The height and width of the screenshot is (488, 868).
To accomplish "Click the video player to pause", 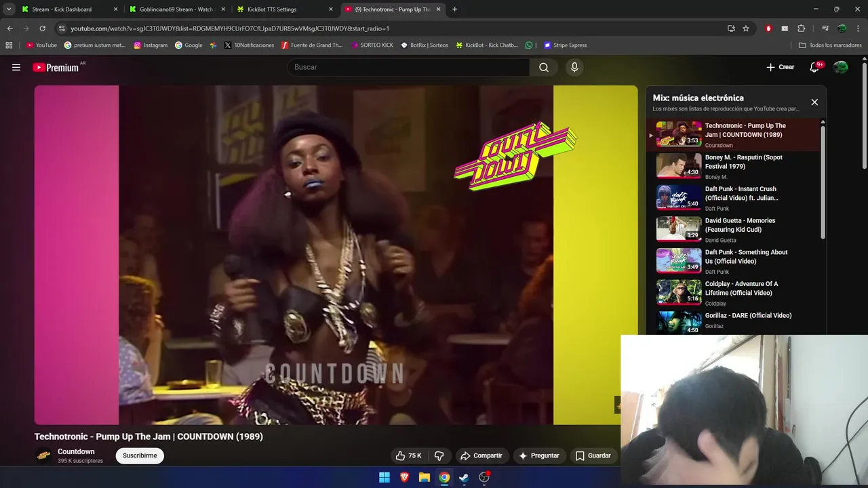I will (x=336, y=255).
